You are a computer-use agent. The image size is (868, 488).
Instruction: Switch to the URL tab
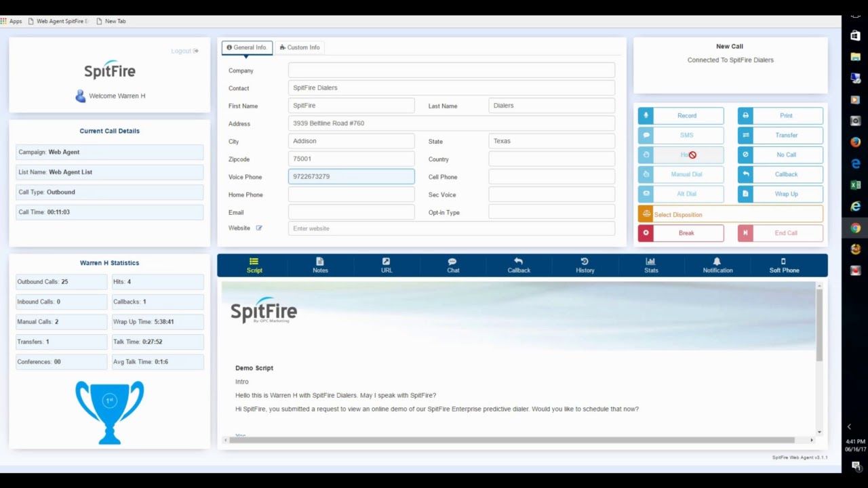point(387,266)
